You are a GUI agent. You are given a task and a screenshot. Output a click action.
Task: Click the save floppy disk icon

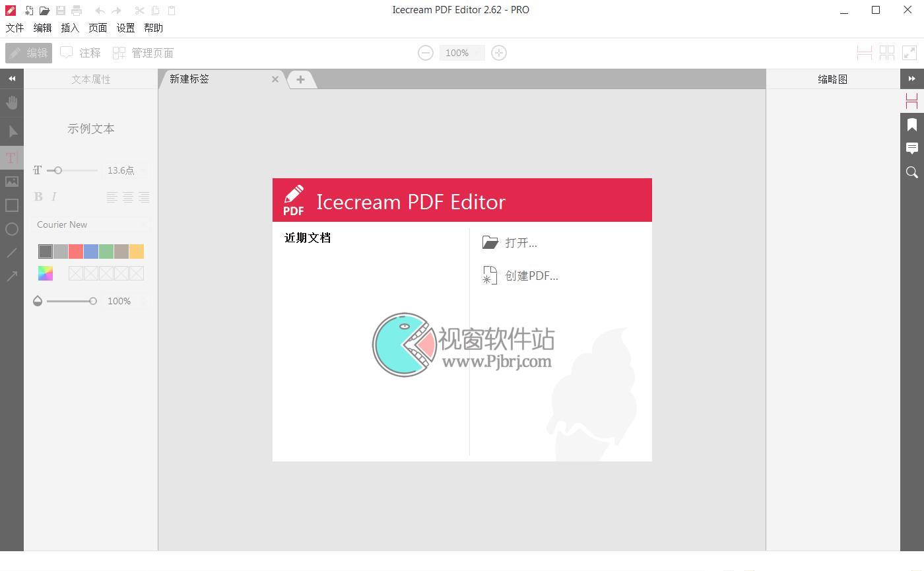[61, 11]
